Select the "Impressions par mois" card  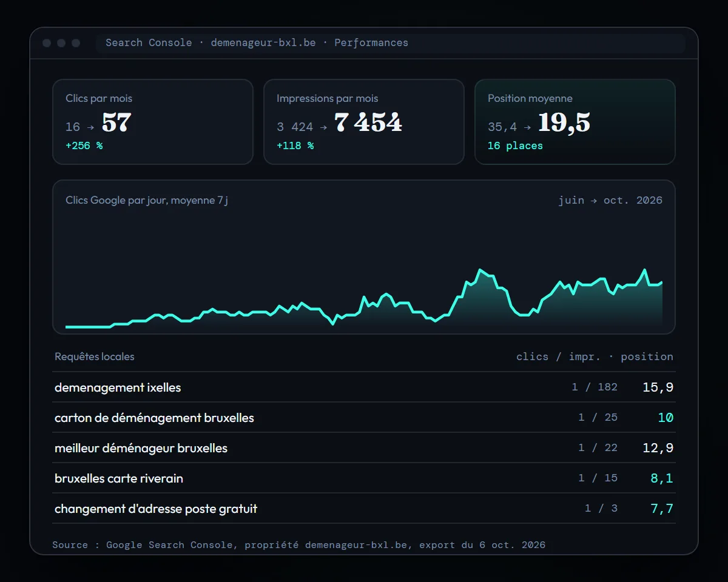point(364,122)
